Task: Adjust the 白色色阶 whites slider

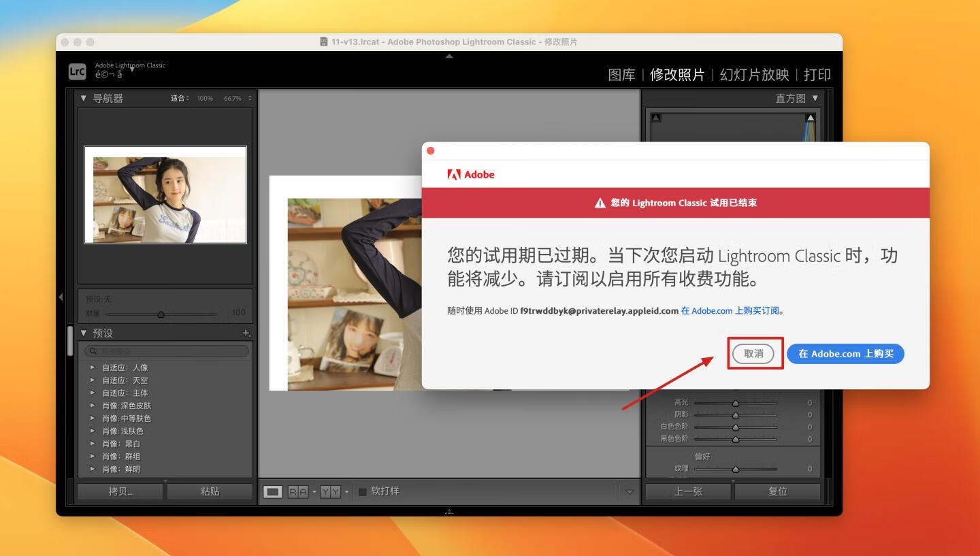Action: pyautogui.click(x=736, y=427)
